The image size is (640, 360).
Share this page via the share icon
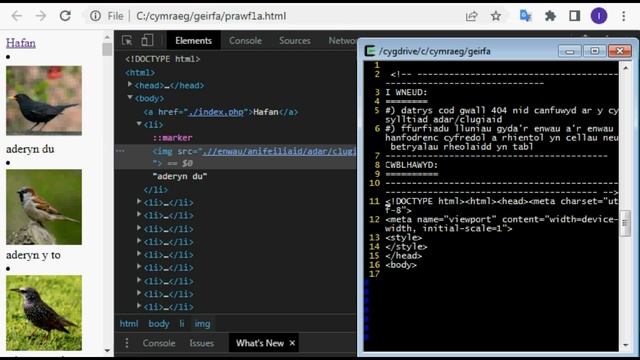tap(471, 16)
